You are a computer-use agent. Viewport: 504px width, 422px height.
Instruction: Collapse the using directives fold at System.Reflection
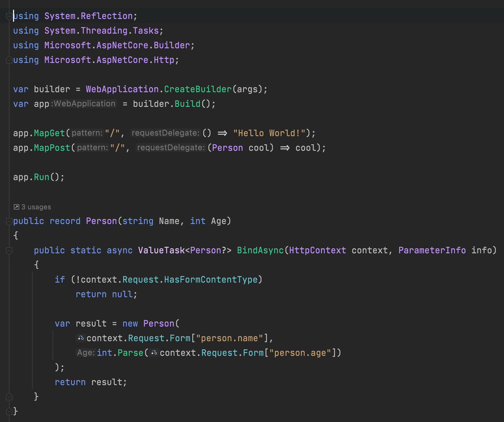click(9, 16)
